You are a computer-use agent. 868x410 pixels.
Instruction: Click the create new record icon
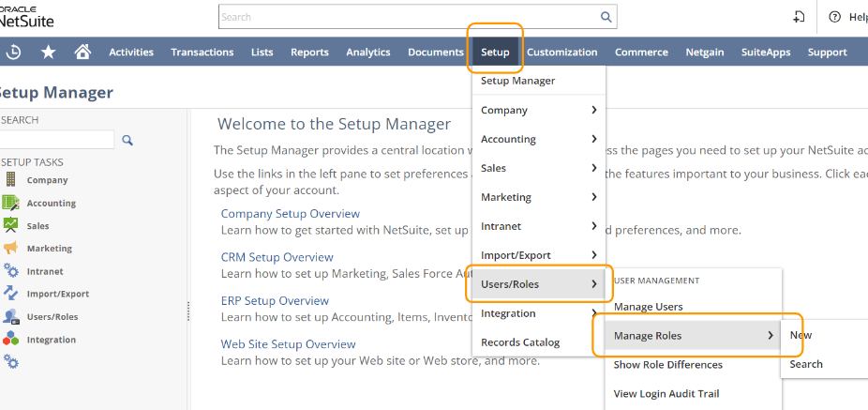pos(799,17)
